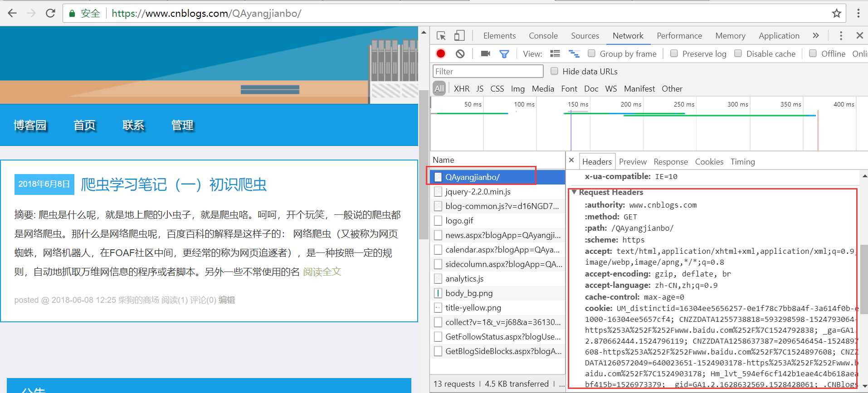Focus the network Filter text field
Image resolution: width=868 pixels, height=393 pixels.
(x=488, y=71)
